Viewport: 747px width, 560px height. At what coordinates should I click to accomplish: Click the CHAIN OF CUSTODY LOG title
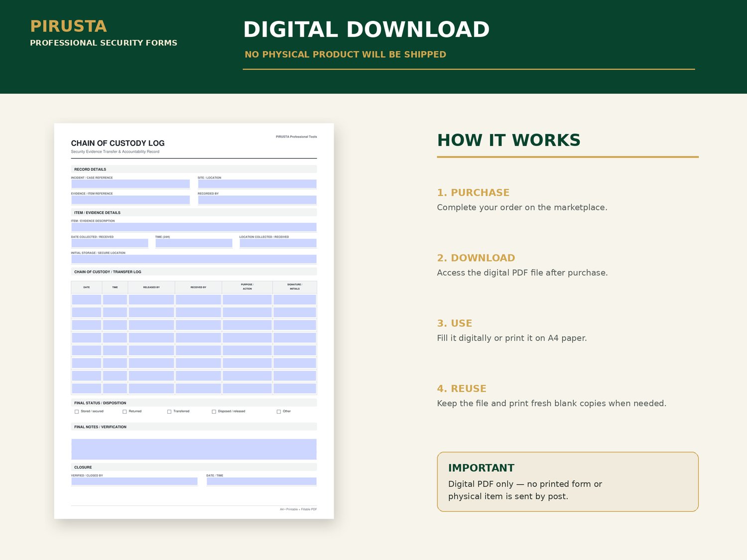118,143
